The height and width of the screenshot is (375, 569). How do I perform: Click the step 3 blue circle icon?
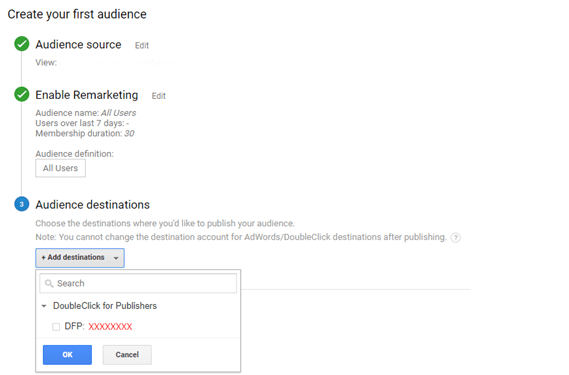pos(22,204)
